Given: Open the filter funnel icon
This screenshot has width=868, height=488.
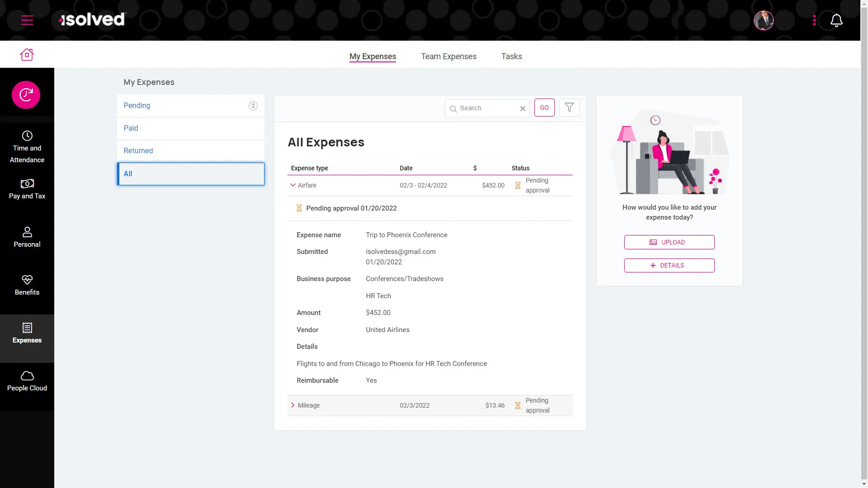Looking at the screenshot, I should 569,108.
